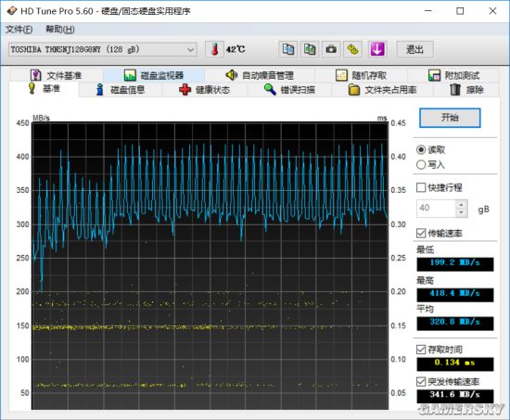Select the 写入 radio button

tap(421, 165)
